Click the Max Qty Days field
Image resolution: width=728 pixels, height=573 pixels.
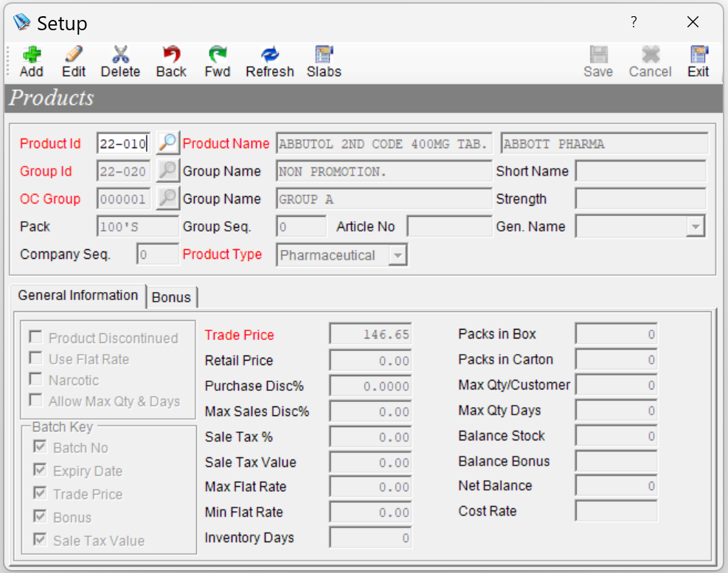[x=616, y=411]
